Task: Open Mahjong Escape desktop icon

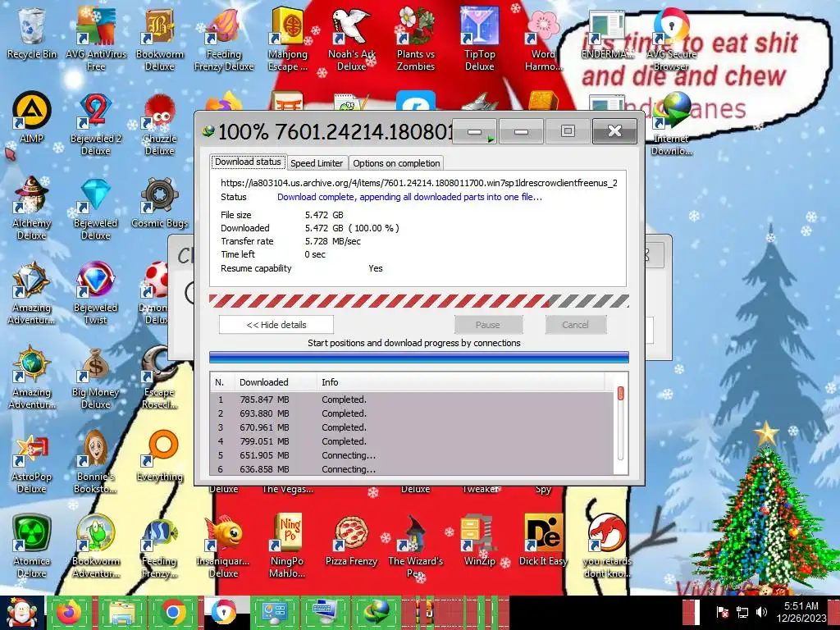Action: coord(288,39)
